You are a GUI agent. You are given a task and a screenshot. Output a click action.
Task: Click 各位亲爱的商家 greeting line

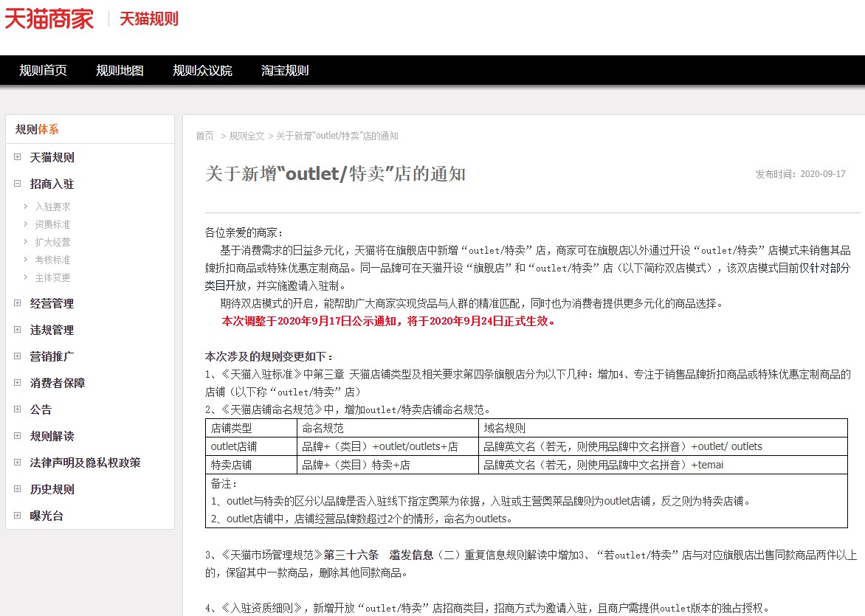[x=244, y=232]
